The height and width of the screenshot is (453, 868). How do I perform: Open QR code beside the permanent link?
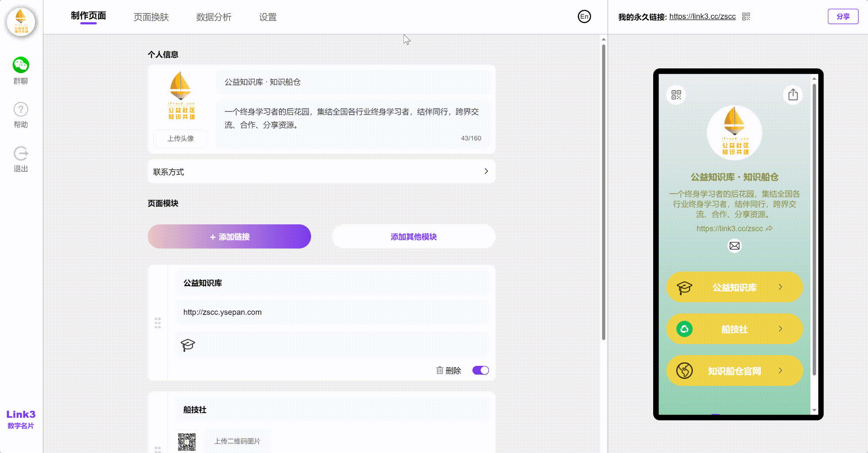click(746, 17)
